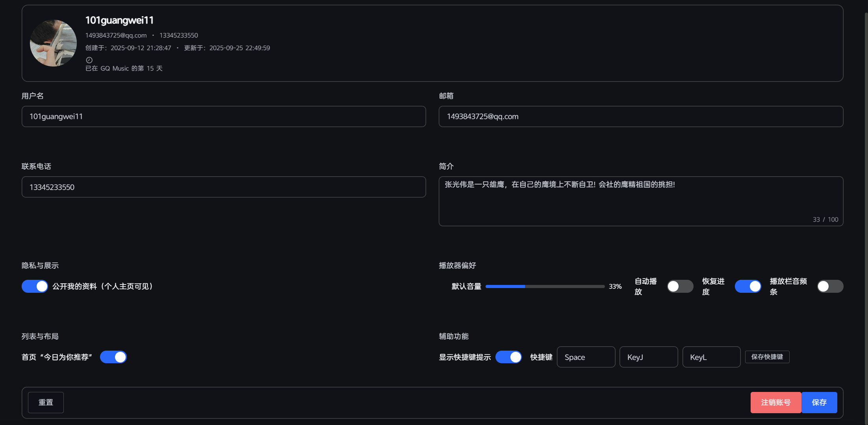Edit the Space shortcut key field
Screen dimensions: 868x425
586,357
